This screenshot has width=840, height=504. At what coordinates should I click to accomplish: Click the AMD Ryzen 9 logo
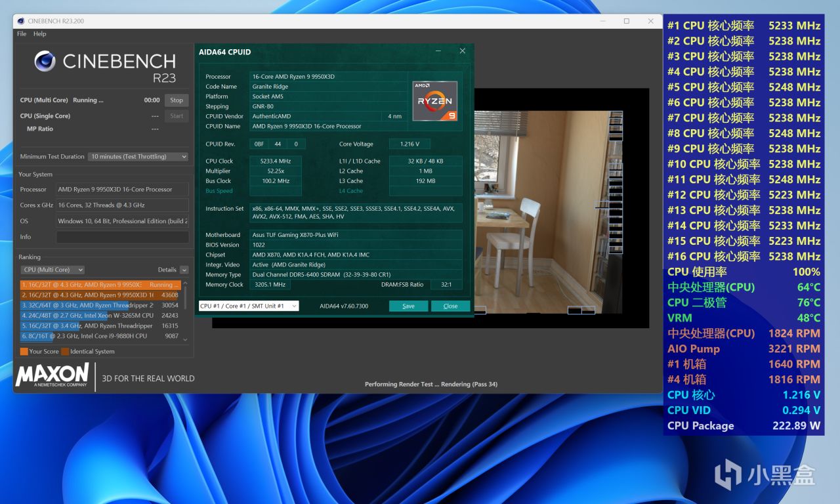click(434, 101)
